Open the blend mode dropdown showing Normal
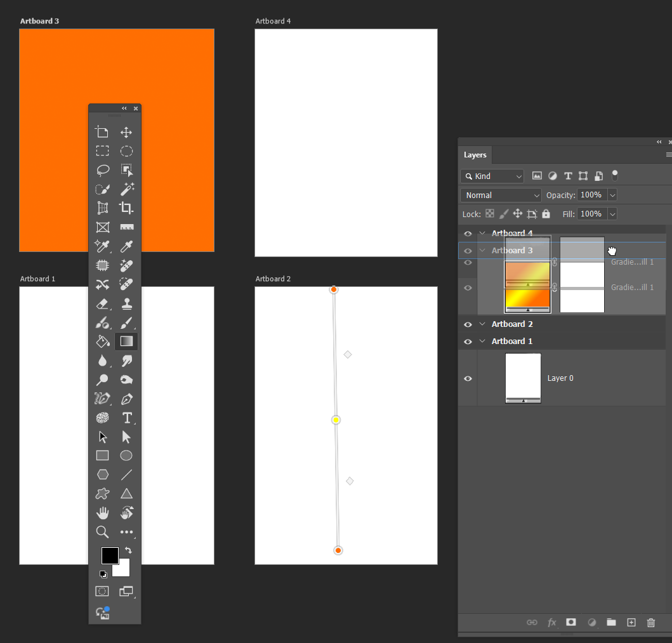672x643 pixels. tap(501, 195)
